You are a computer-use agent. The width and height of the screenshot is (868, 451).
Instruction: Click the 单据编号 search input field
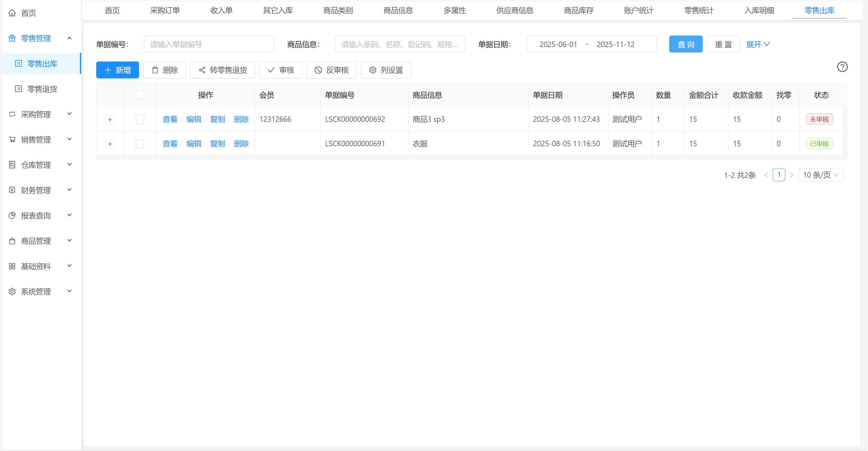[x=209, y=44]
